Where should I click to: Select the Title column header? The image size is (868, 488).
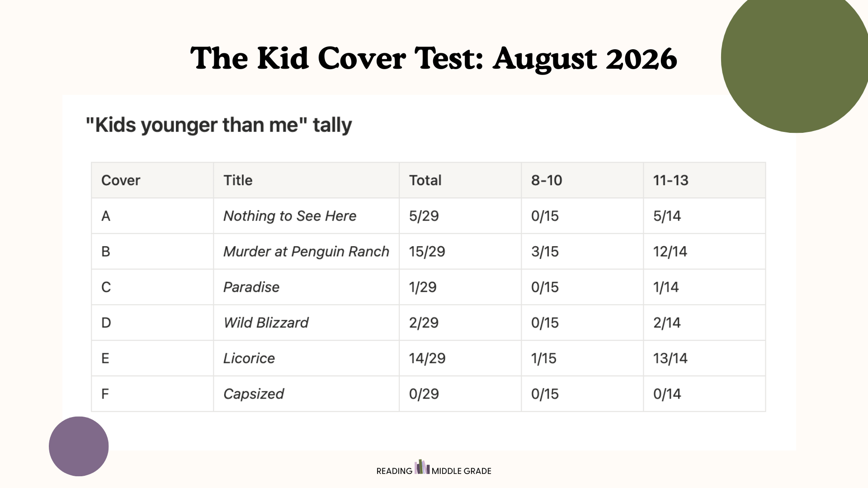coord(306,180)
